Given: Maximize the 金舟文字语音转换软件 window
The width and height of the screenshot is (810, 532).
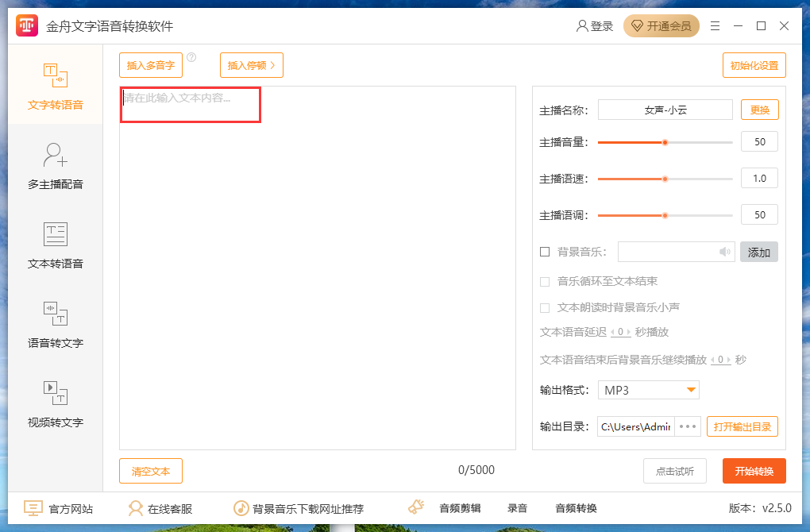Looking at the screenshot, I should click(x=761, y=26).
